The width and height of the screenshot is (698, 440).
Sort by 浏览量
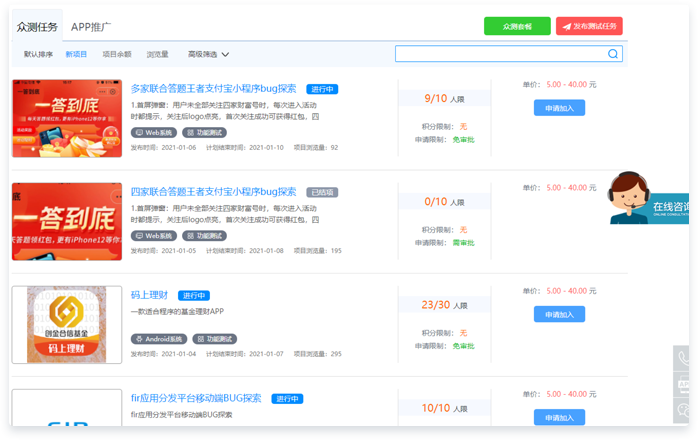pos(158,54)
